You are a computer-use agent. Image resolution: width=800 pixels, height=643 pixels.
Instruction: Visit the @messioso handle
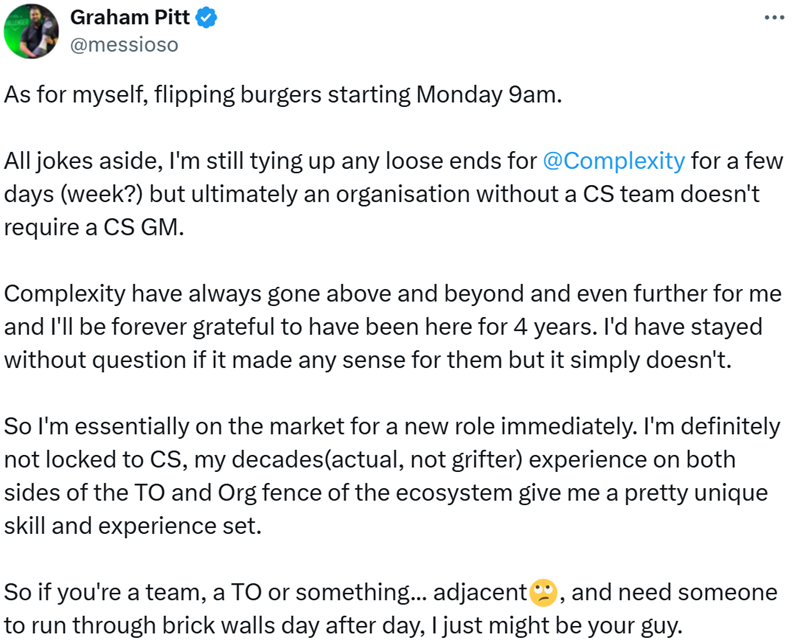(124, 45)
